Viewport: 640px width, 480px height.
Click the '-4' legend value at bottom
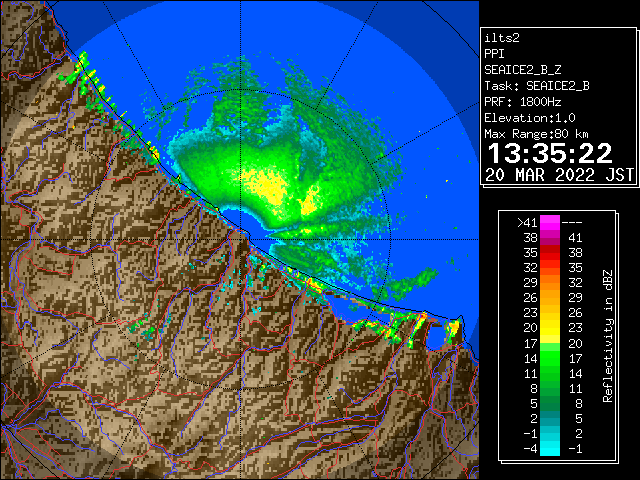click(530, 449)
